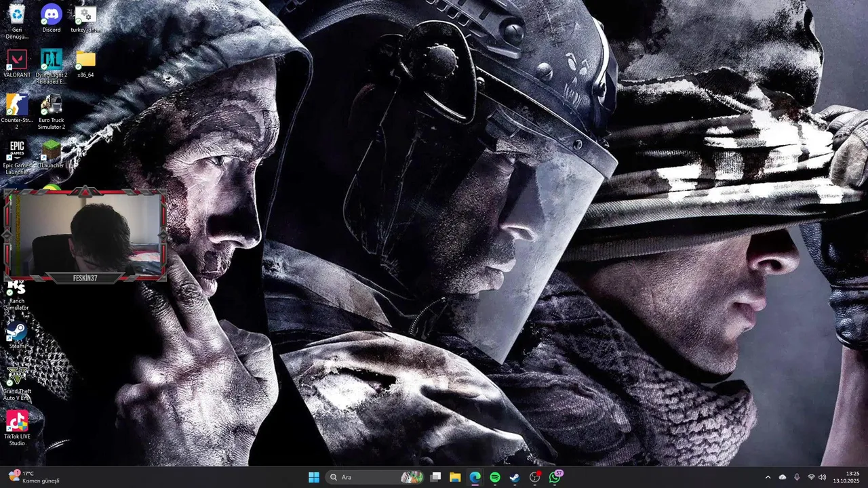
Task: Open the Windows Start menu
Action: [x=314, y=477]
